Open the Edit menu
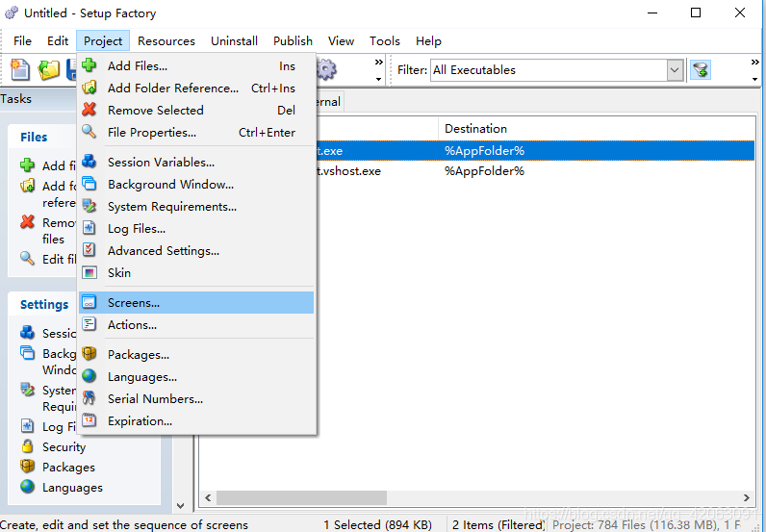This screenshot has height=532, width=766. point(58,41)
